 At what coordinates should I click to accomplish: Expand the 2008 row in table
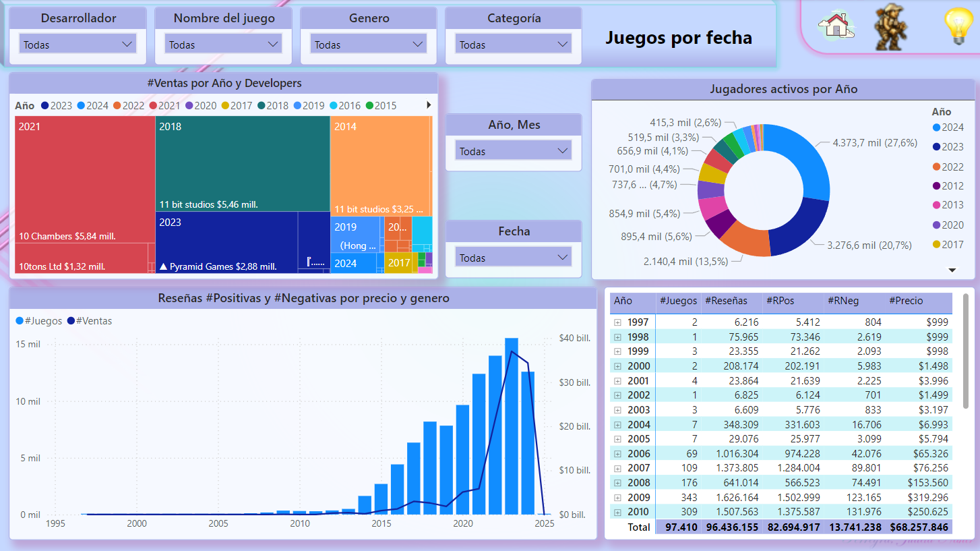click(x=617, y=483)
